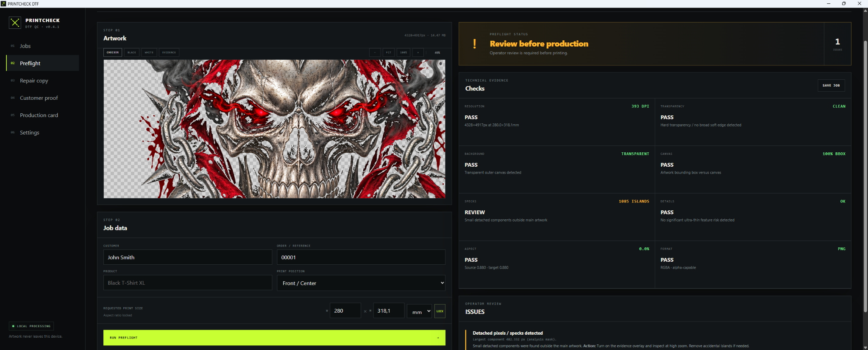868x350 pixels.
Task: Click the Save Job button
Action: pos(831,85)
